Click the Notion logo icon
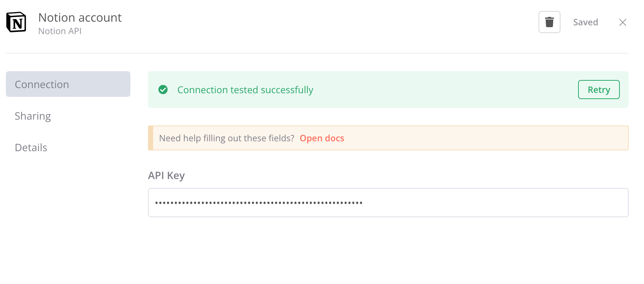This screenshot has width=644, height=284. pos(16,22)
